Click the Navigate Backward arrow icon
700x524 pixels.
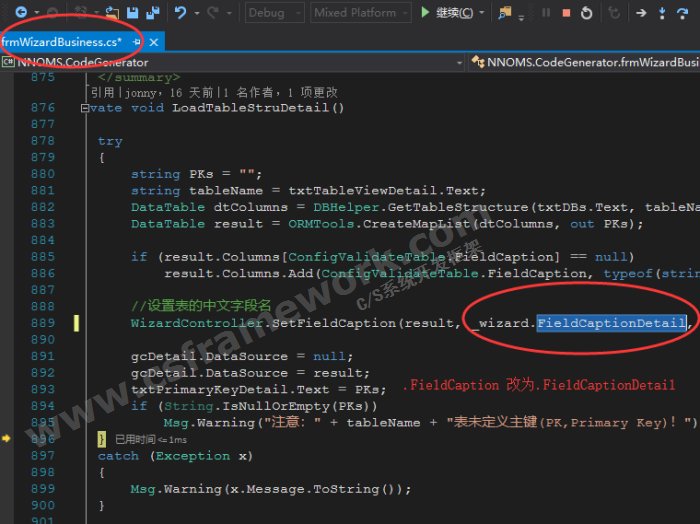click(20, 13)
